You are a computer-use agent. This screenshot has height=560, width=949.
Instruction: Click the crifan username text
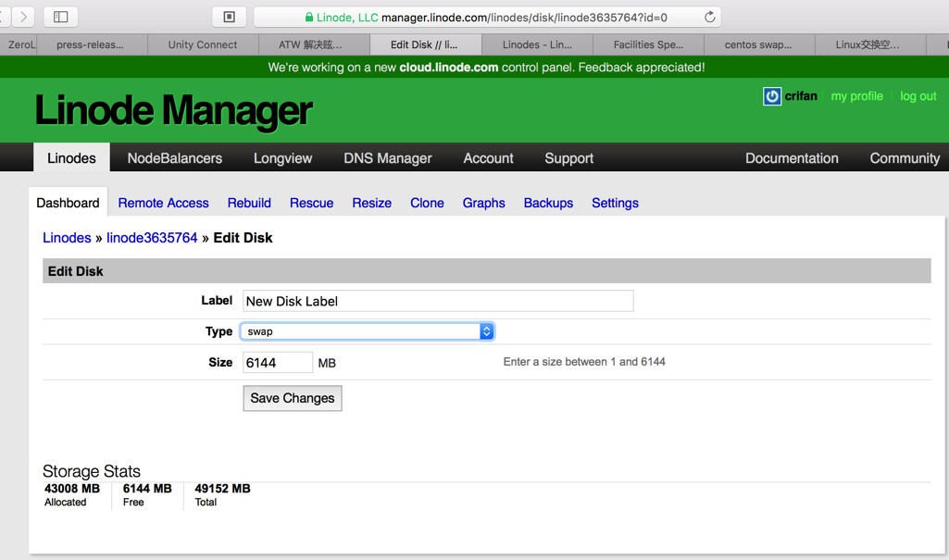click(801, 96)
